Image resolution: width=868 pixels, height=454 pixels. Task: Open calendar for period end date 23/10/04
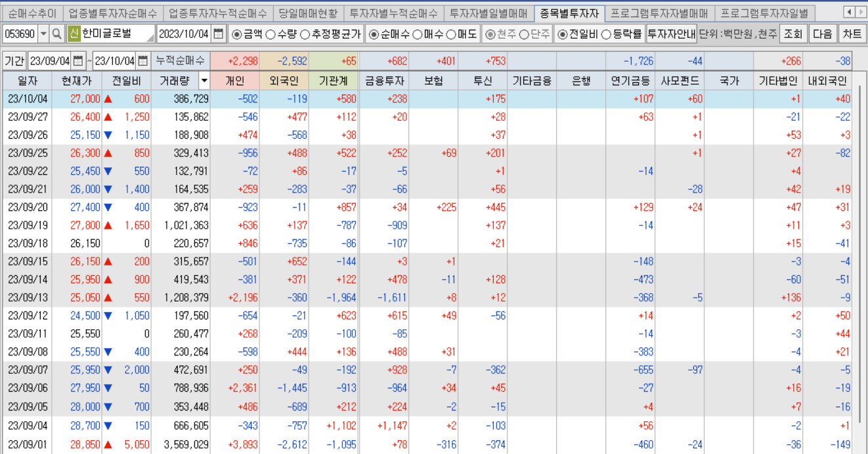(x=142, y=58)
